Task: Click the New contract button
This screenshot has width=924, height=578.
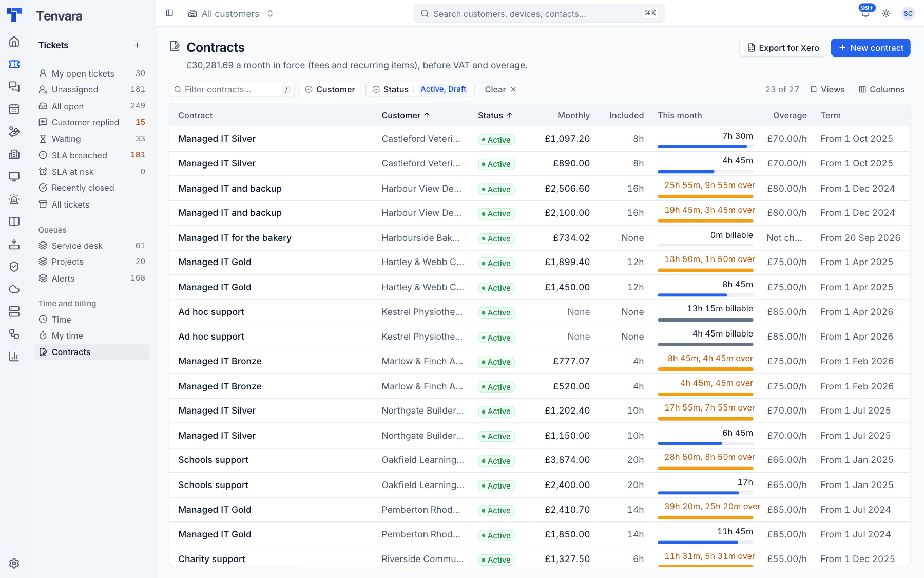Action: (871, 48)
